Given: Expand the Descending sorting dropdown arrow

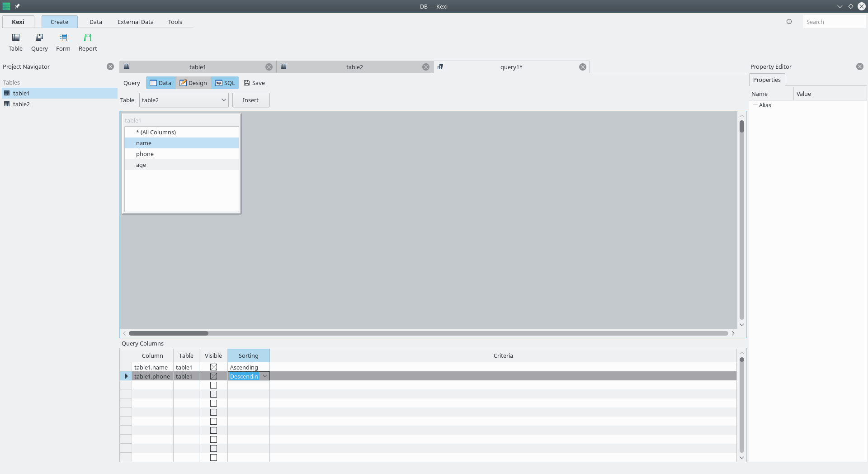Looking at the screenshot, I should pos(265,376).
